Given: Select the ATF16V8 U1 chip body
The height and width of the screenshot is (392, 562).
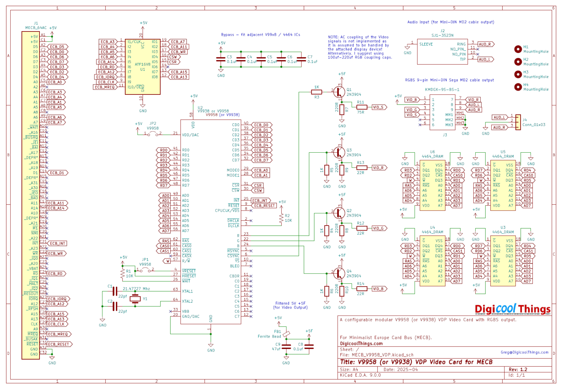Looking at the screenshot, I should [x=143, y=67].
